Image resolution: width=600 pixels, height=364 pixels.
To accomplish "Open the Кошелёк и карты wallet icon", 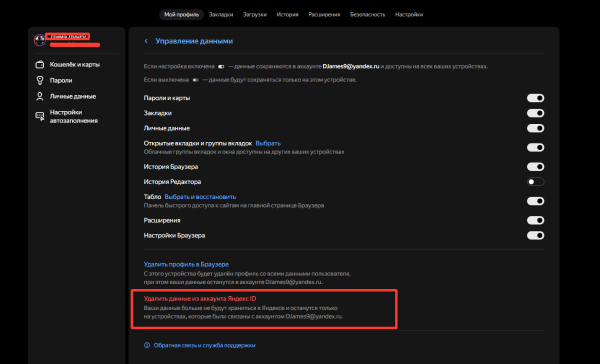I will tap(40, 65).
